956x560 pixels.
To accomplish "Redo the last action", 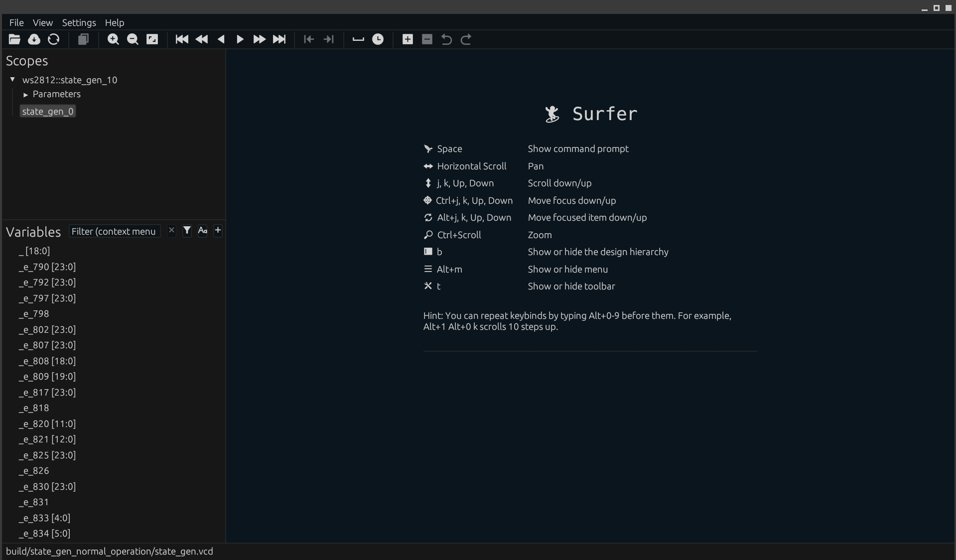I will [x=466, y=39].
